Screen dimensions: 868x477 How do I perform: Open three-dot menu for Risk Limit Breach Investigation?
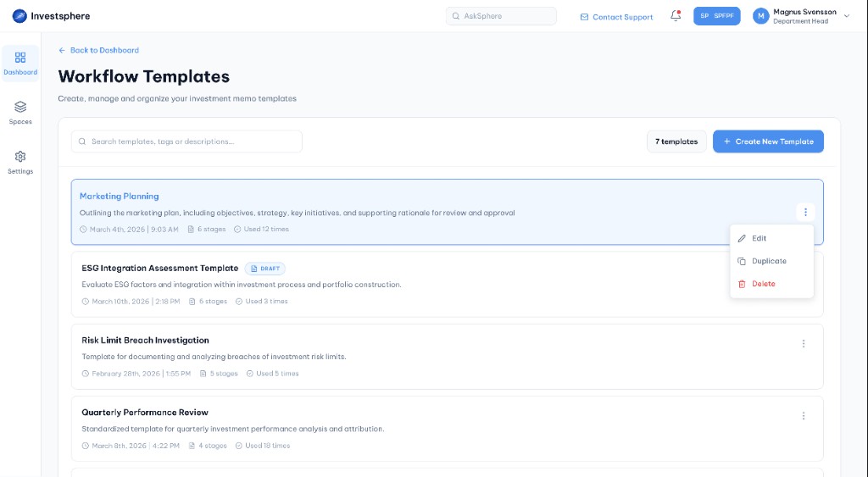pos(804,344)
